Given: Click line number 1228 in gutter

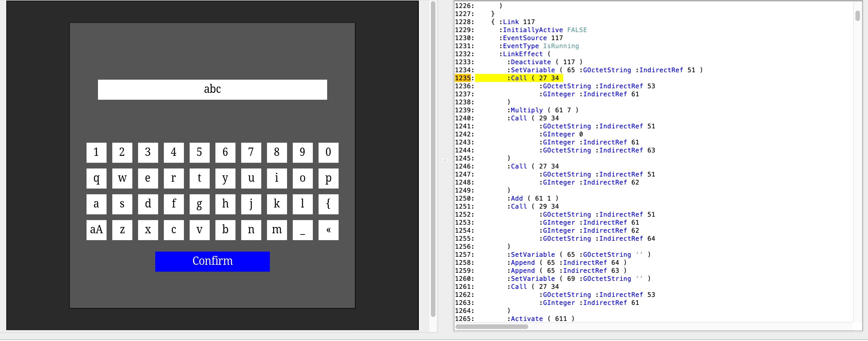Looking at the screenshot, I should 464,22.
